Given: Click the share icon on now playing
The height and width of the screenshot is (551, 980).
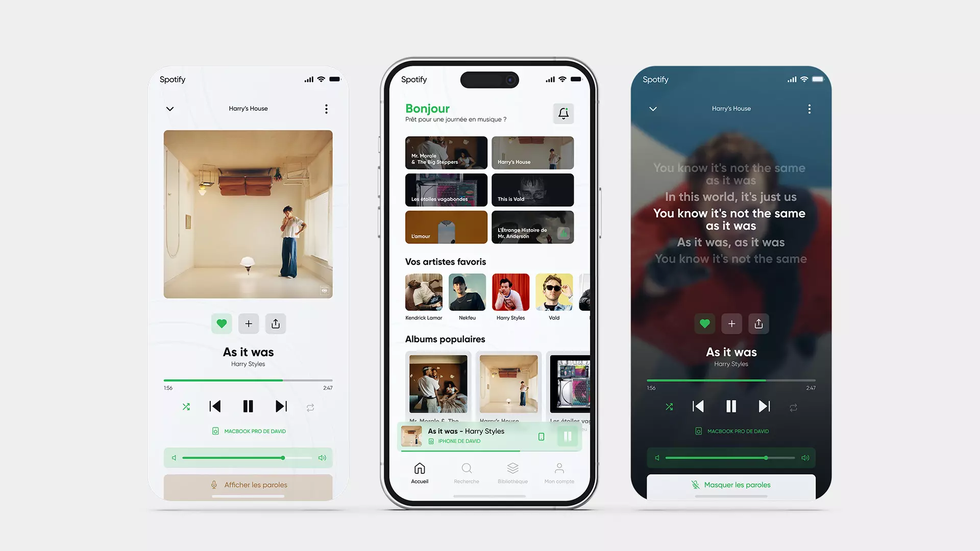Looking at the screenshot, I should click(275, 323).
